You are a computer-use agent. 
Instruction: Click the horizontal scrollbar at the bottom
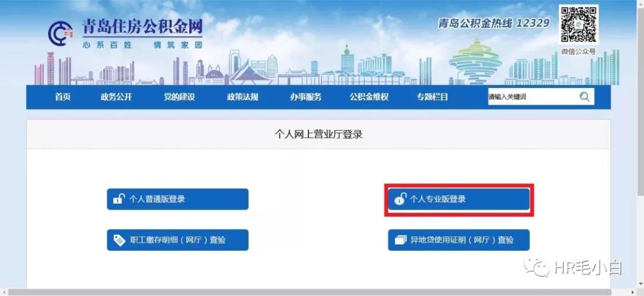pyautogui.click(x=322, y=292)
